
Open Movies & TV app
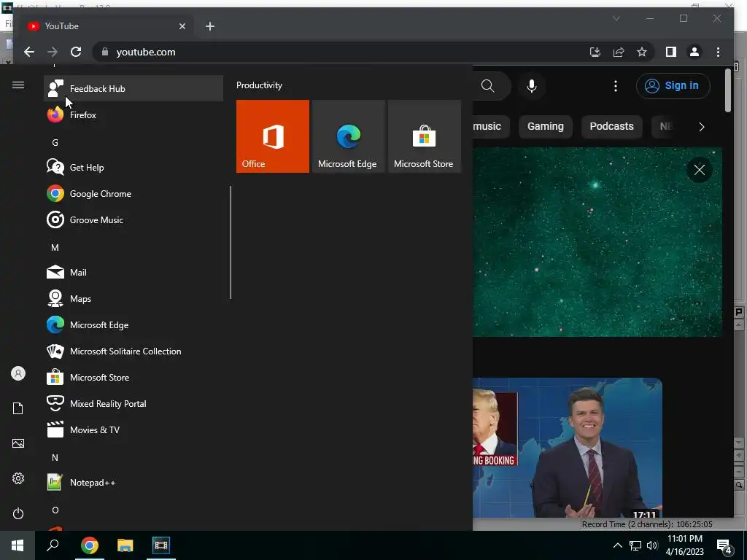(x=133, y=429)
